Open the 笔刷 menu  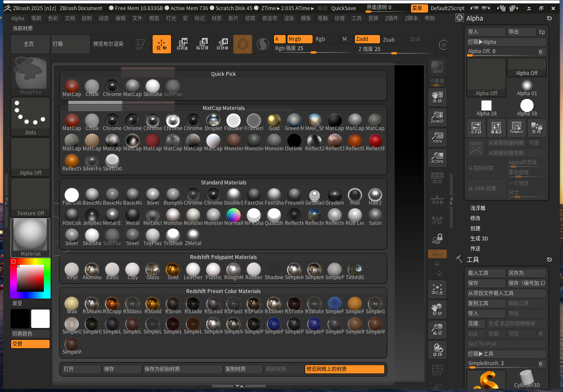click(x=36, y=18)
